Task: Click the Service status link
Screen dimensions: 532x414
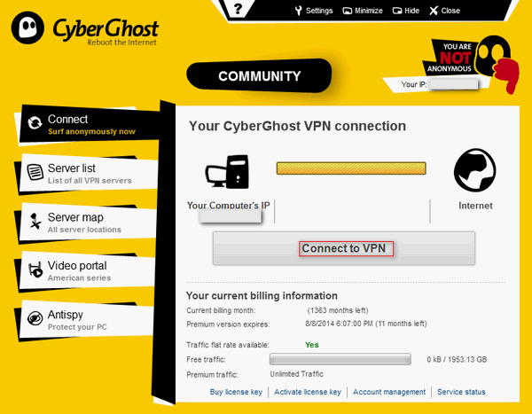Action: [x=461, y=392]
